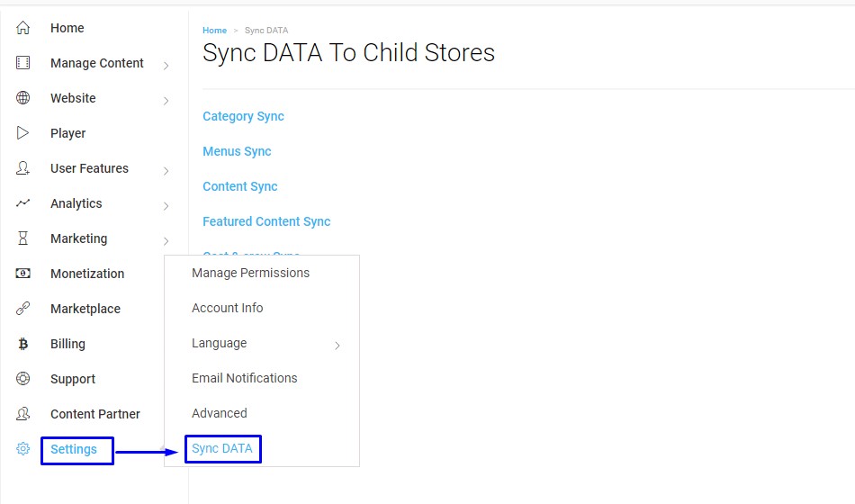
Task: Click the Player play-triangle icon
Action: [x=23, y=133]
